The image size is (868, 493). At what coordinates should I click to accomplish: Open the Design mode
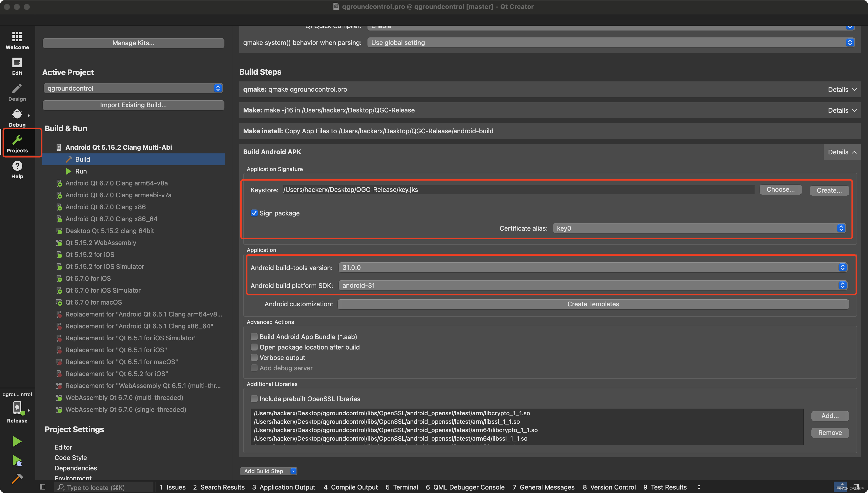17,92
